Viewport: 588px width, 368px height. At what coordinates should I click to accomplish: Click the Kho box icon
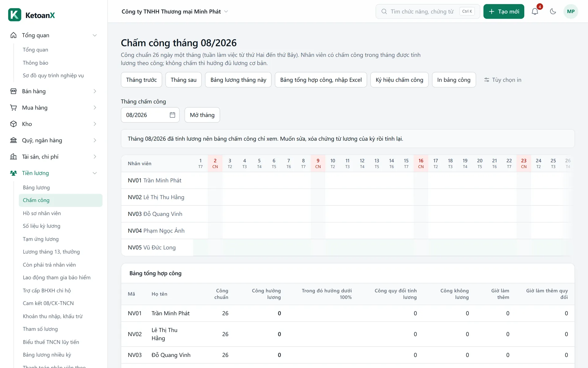tap(13, 124)
